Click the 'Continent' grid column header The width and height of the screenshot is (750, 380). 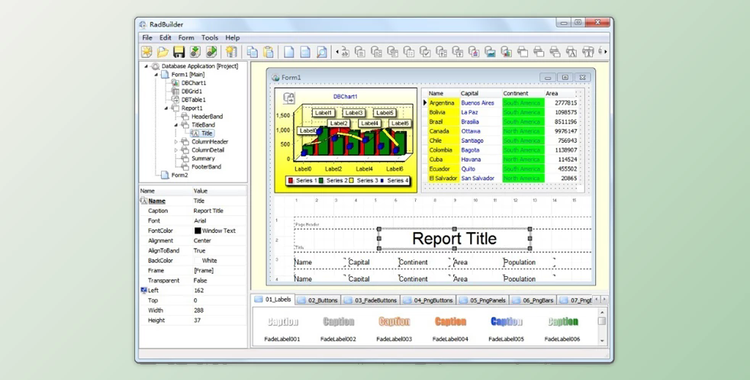pos(516,93)
